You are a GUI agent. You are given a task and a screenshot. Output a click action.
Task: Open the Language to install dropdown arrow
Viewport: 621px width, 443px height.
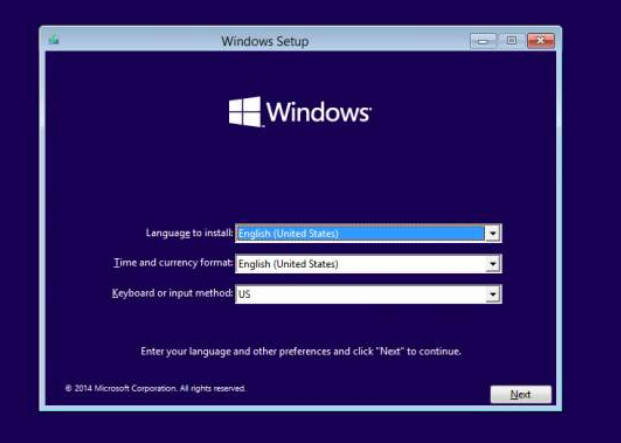492,233
